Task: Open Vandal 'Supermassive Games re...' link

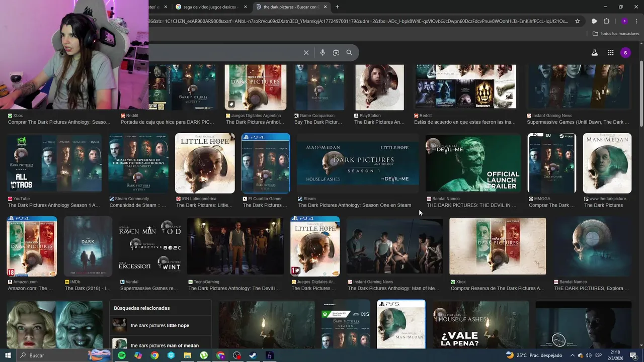Action: tap(149, 289)
